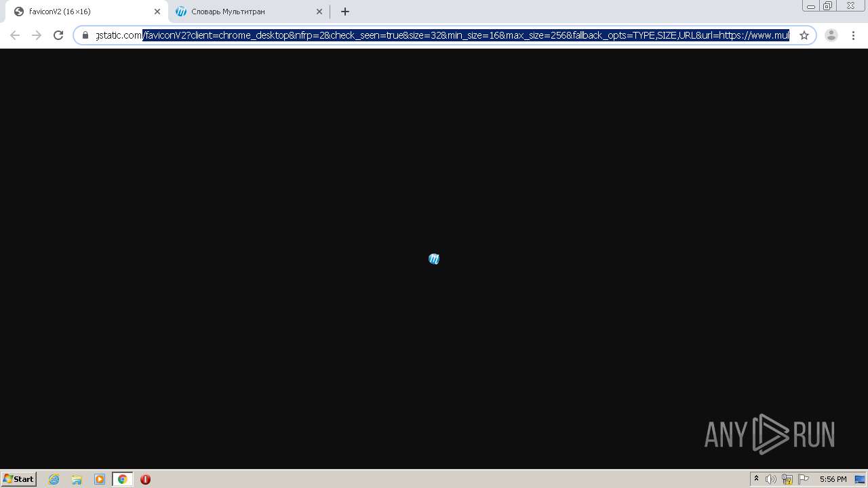Image resolution: width=868 pixels, height=488 pixels.
Task: Close the Chrome window
Action: (x=851, y=6)
